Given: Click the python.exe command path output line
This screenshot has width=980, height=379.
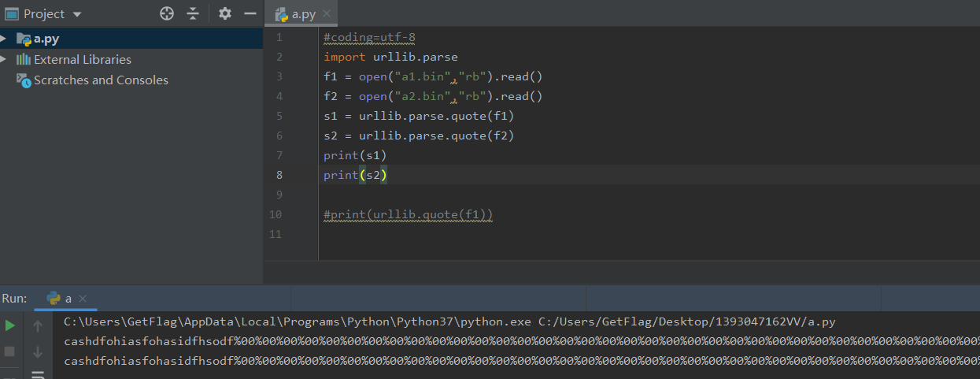Looking at the screenshot, I should point(449,321).
